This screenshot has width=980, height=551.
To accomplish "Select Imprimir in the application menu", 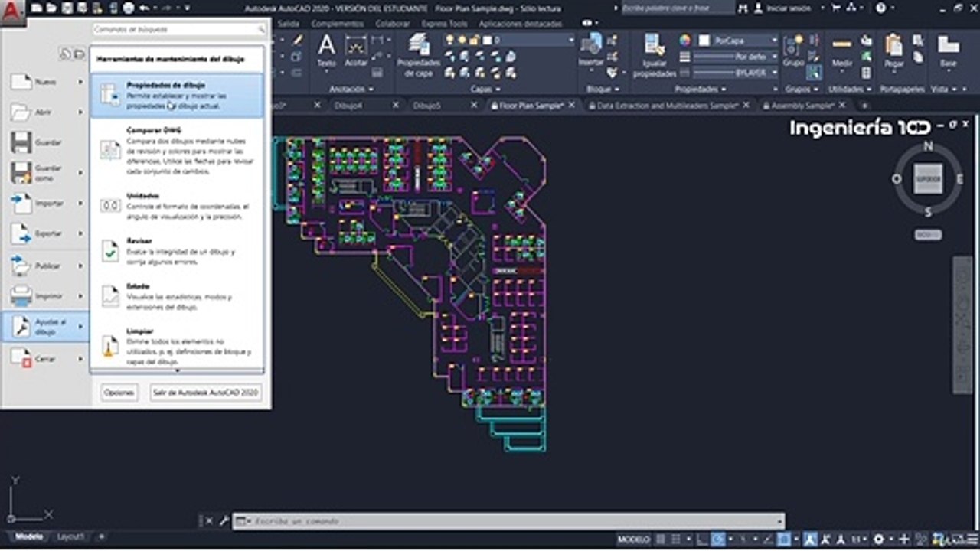I will click(x=45, y=296).
